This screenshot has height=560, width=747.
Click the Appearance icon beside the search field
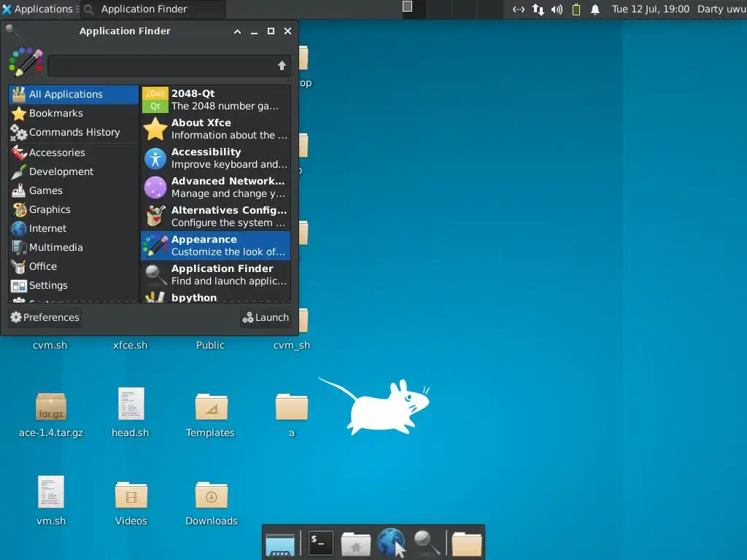26,62
